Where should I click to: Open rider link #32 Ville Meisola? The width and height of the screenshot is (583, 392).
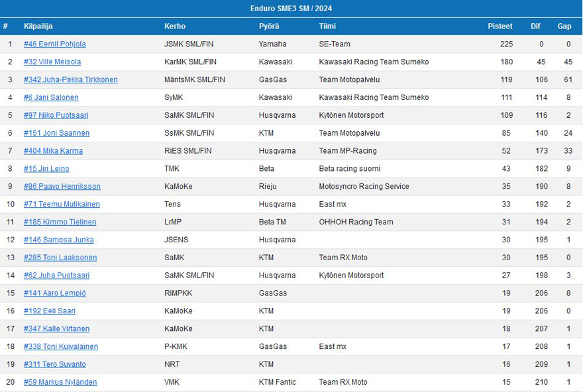52,62
